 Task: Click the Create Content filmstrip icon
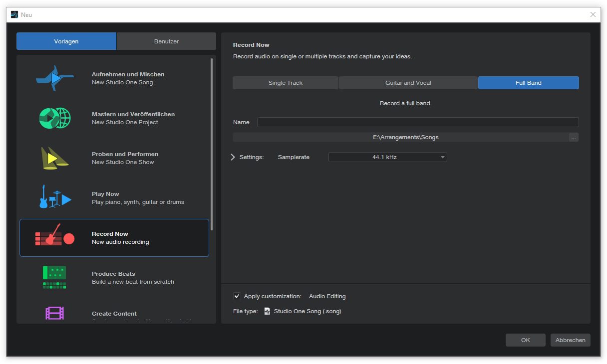click(x=55, y=313)
